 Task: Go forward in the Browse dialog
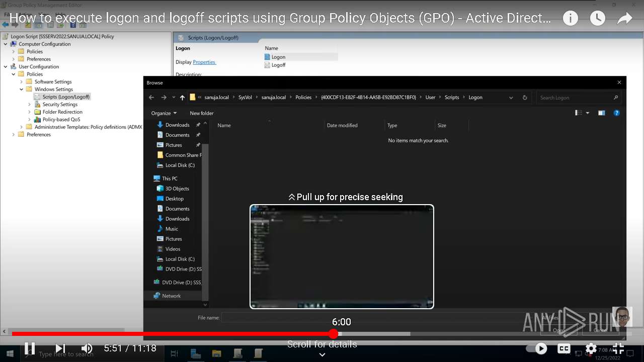click(164, 98)
